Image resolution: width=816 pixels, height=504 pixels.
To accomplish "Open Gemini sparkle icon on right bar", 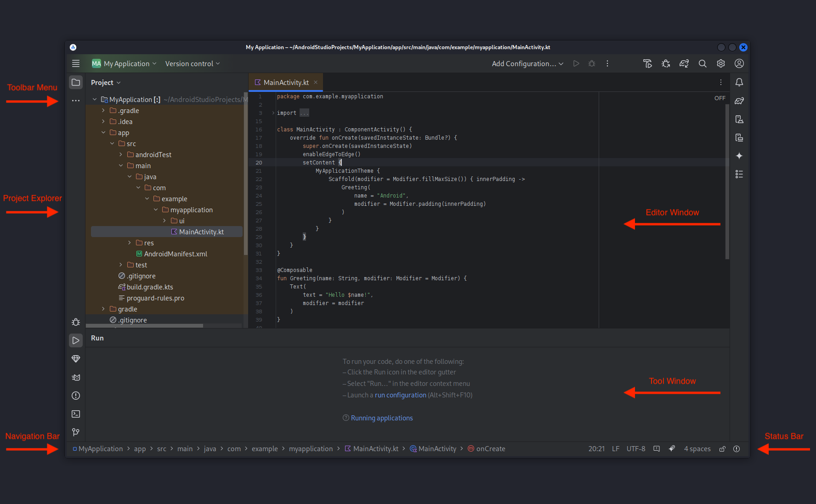I will click(739, 156).
